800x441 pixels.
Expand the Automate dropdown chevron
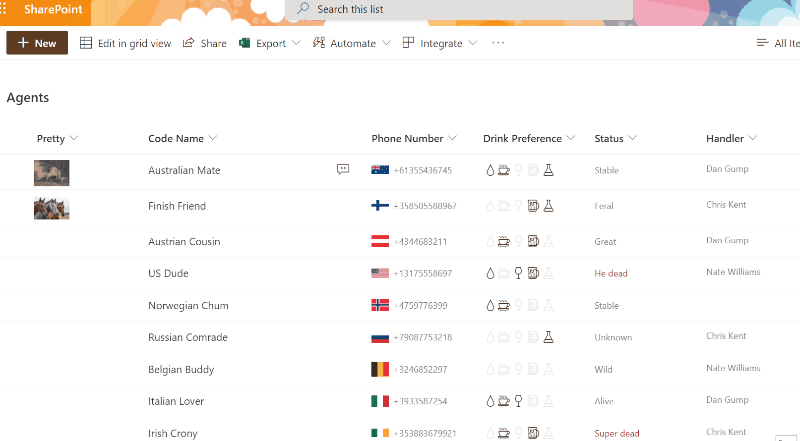386,43
